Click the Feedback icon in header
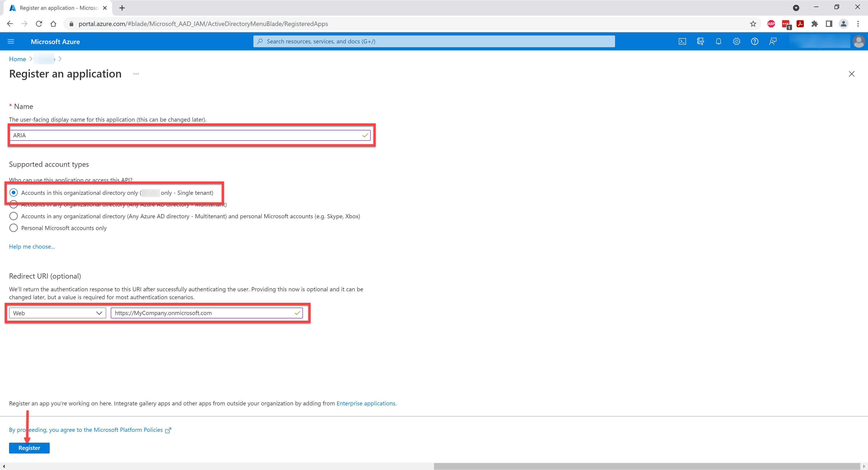 tap(773, 41)
